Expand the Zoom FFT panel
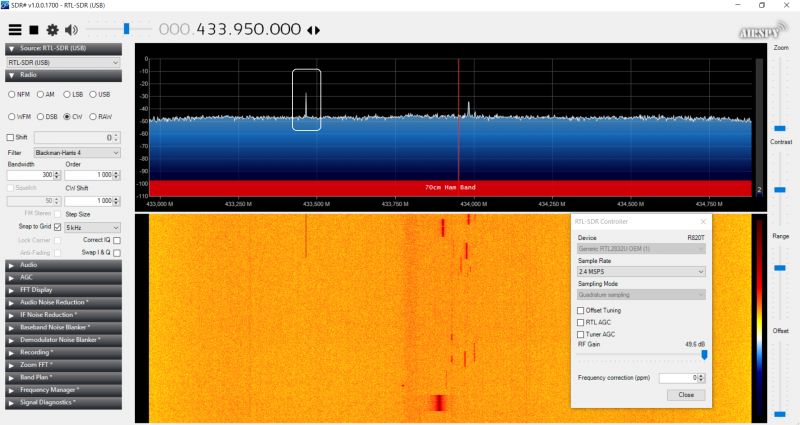Screen dimensions: 800x425 [63, 365]
